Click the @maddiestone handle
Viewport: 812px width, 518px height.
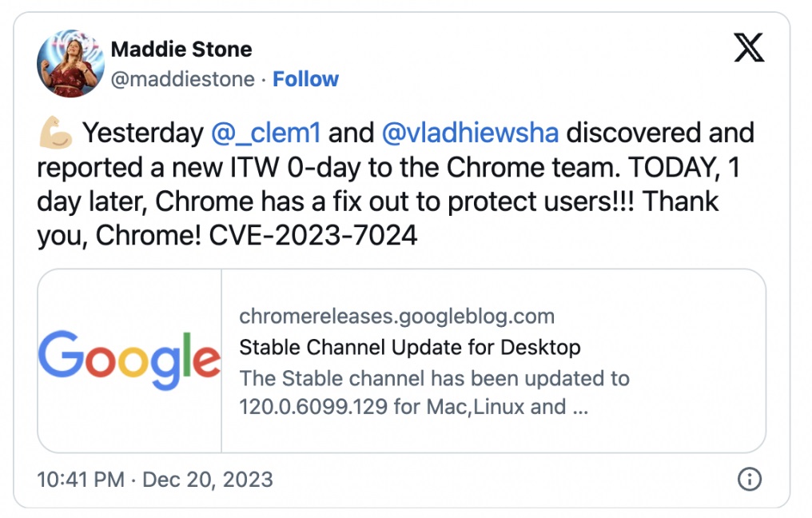(183, 79)
